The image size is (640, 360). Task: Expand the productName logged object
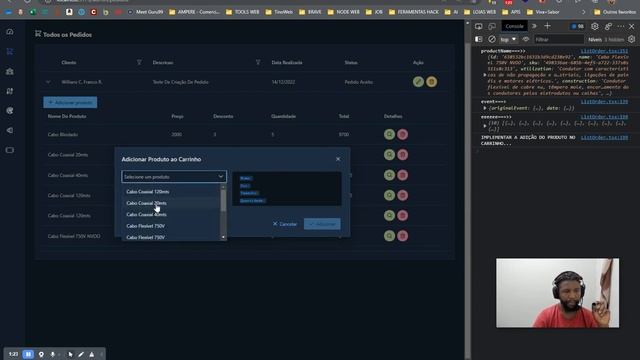point(485,75)
